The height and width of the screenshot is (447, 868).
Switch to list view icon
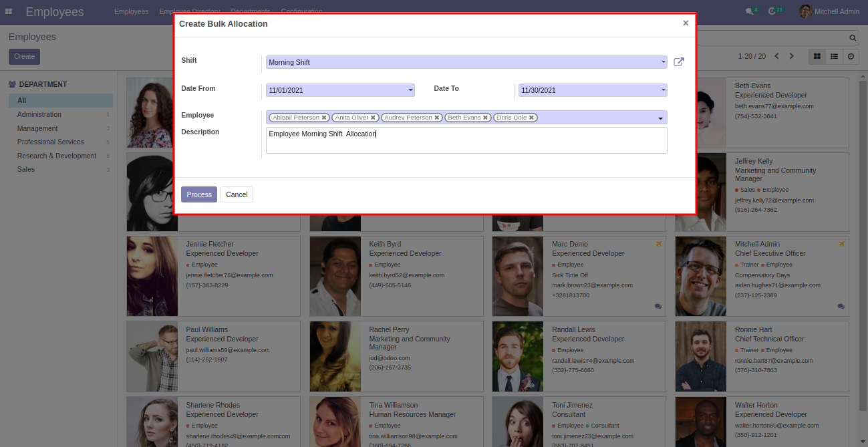pos(834,57)
